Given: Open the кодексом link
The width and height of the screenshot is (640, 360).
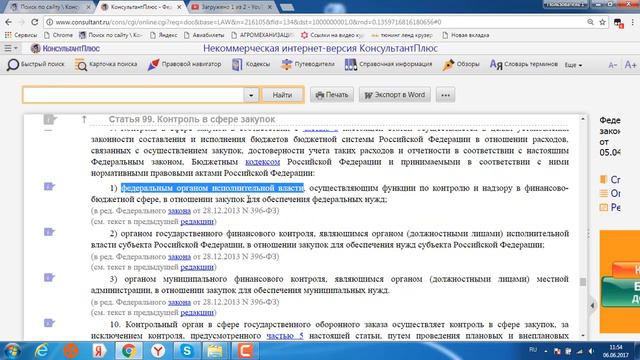Looking at the screenshot, I should pyautogui.click(x=262, y=162).
